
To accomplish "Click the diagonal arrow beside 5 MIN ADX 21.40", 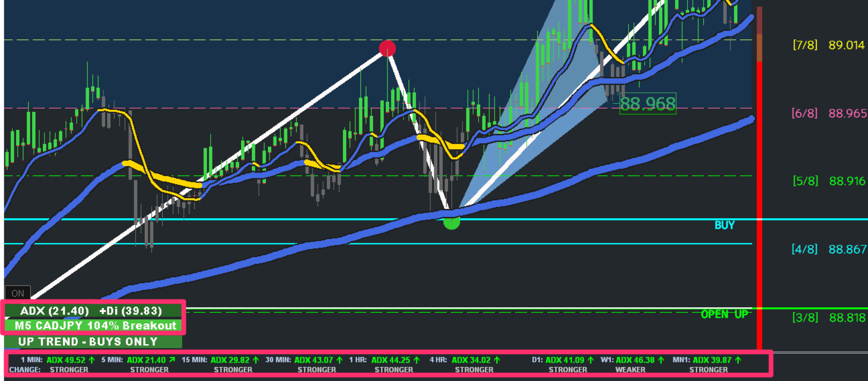I will coord(172,360).
